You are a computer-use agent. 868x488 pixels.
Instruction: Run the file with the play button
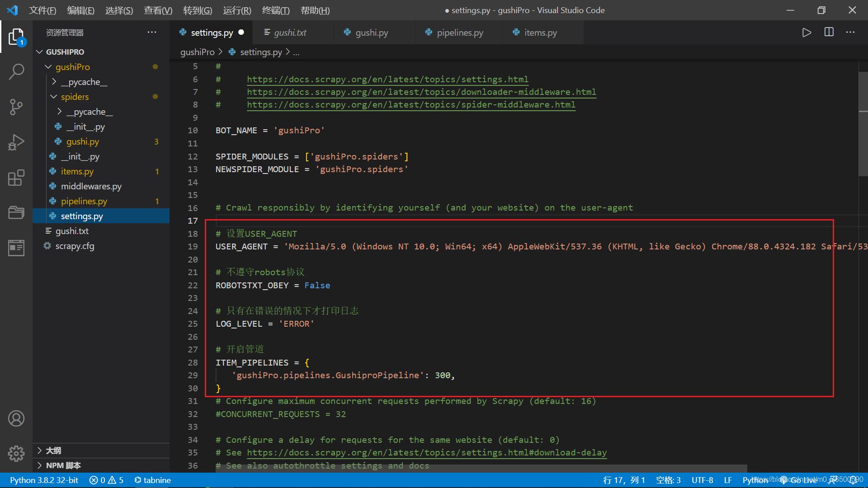[x=807, y=32]
